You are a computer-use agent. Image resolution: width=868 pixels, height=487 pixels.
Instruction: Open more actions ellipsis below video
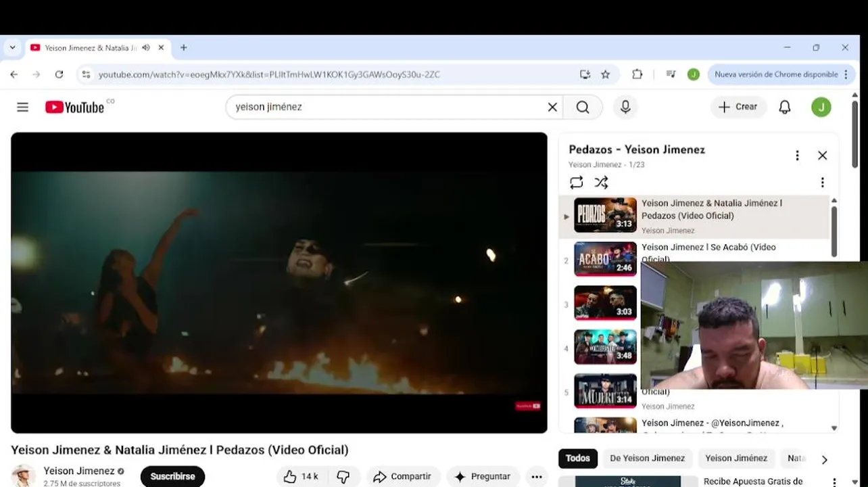[537, 477]
